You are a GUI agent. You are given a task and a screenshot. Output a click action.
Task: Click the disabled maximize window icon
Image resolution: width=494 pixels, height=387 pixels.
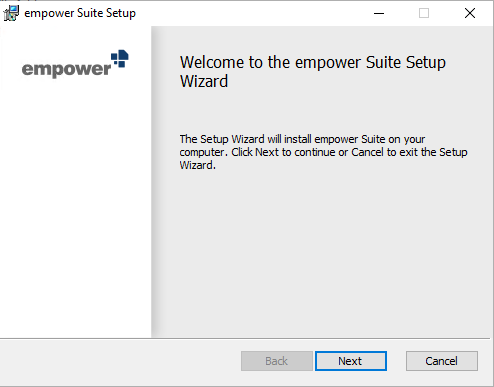click(x=424, y=13)
